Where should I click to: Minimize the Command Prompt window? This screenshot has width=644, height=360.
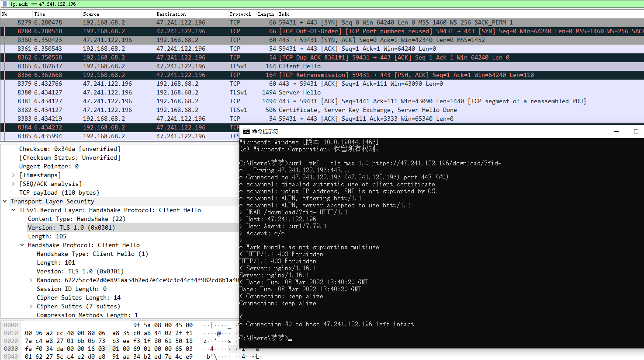point(616,131)
